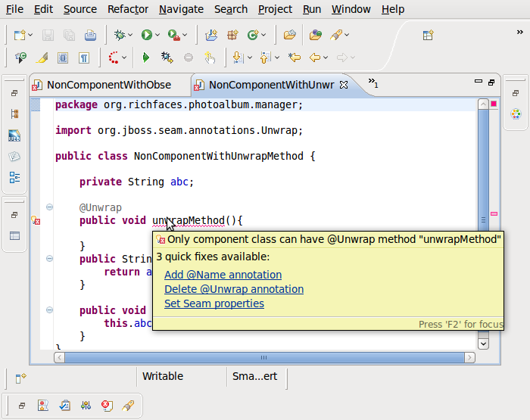The height and width of the screenshot is (420, 530).
Task: Click the green Run button icon
Action: (x=146, y=35)
